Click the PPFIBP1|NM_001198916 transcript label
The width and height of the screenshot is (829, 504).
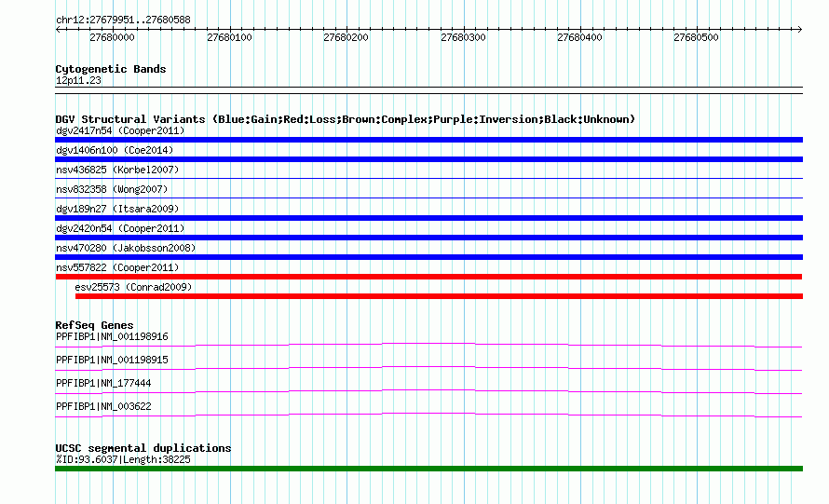pyautogui.click(x=112, y=337)
